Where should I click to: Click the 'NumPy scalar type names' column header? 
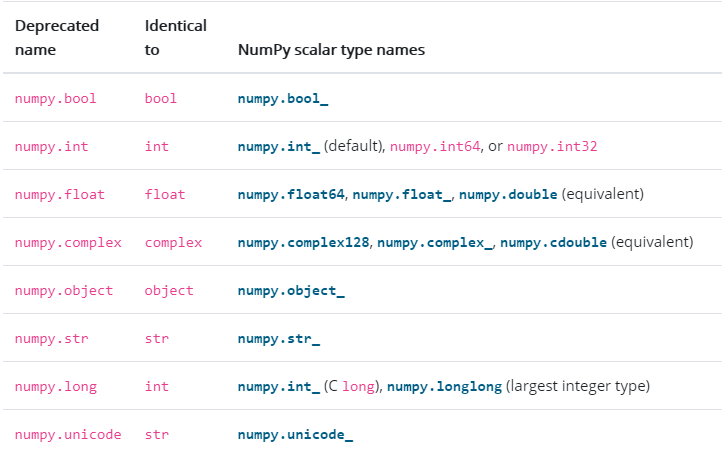coord(331,50)
